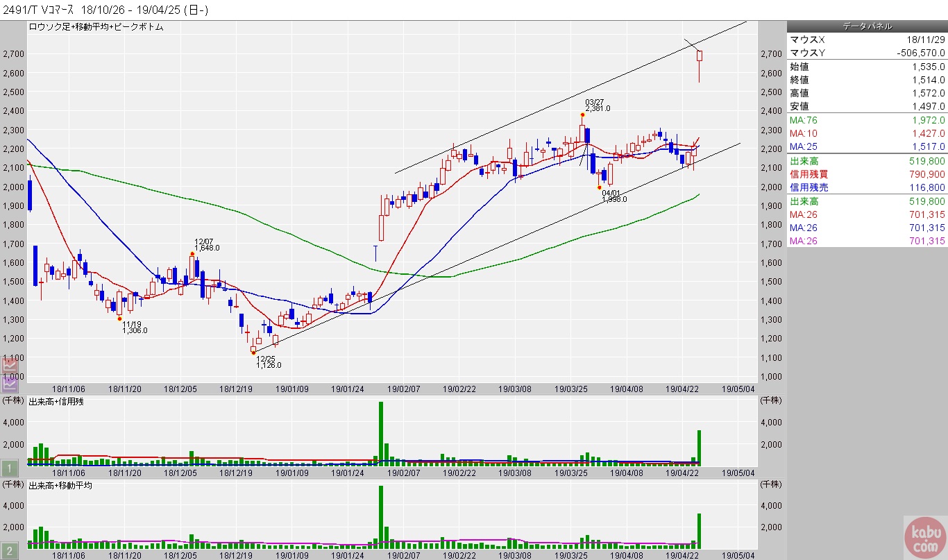The width and height of the screenshot is (948, 560).
Task: Click the purple chart icon on price axis
Action: pyautogui.click(x=10, y=381)
